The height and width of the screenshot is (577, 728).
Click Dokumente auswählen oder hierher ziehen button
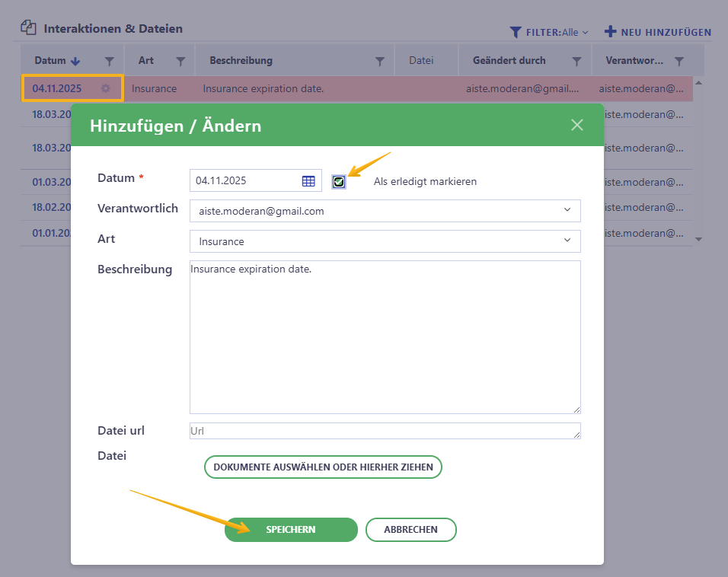pyautogui.click(x=323, y=467)
